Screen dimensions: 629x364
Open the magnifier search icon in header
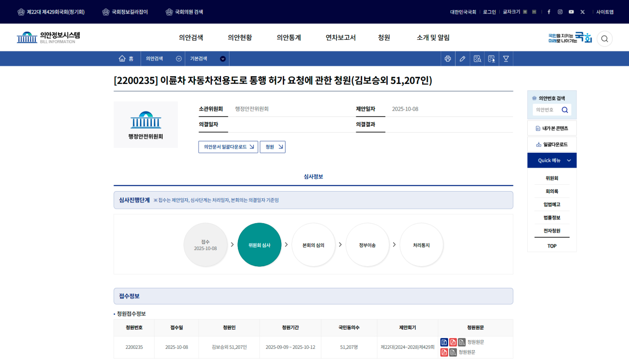point(604,39)
